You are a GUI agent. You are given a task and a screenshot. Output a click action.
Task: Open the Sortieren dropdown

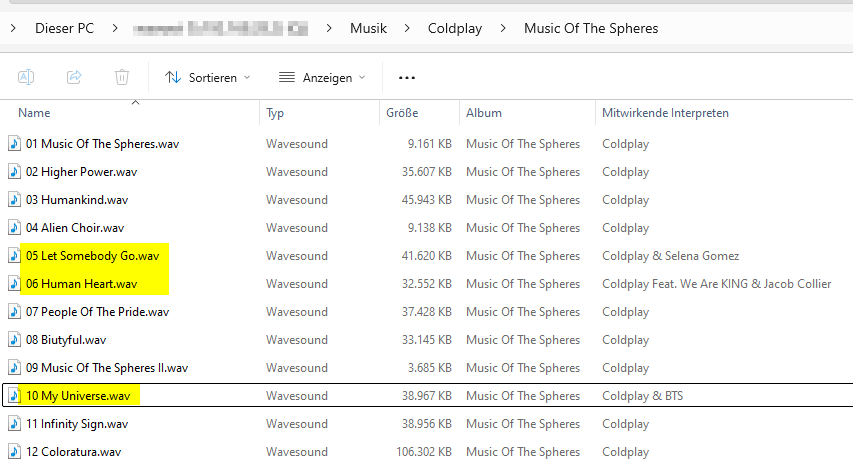(207, 77)
